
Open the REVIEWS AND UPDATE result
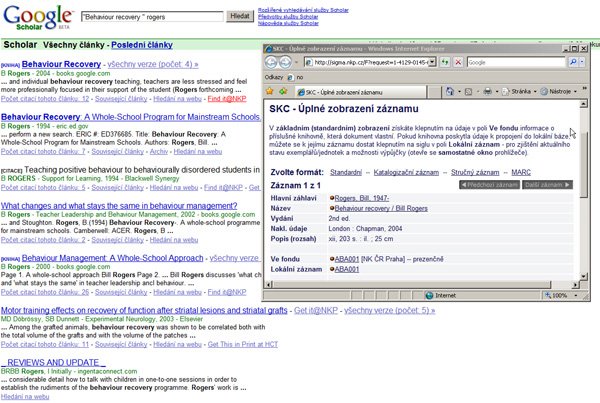(53, 362)
